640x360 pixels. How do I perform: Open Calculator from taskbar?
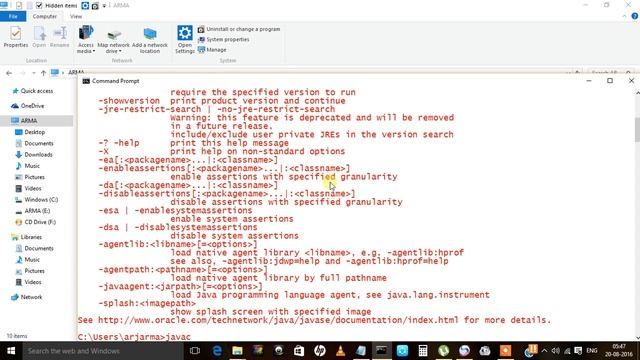[423, 351]
